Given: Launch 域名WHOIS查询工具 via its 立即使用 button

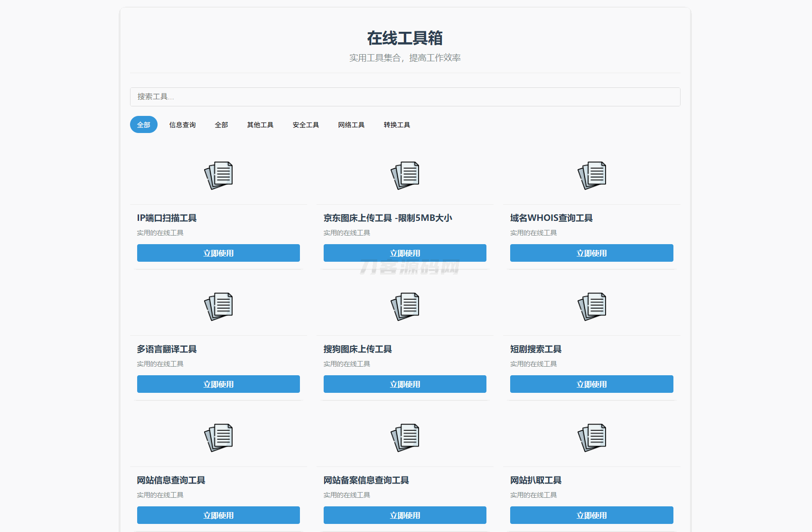Looking at the screenshot, I should (x=591, y=253).
